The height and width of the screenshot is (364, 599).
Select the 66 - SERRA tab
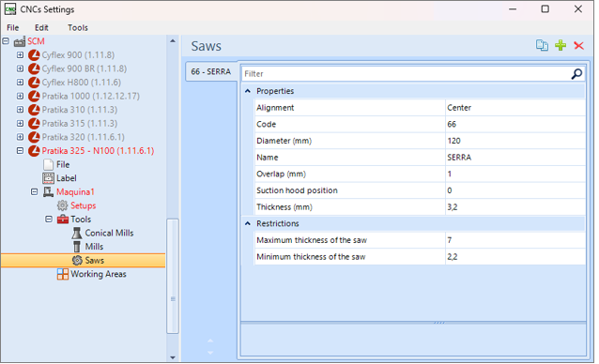point(211,71)
